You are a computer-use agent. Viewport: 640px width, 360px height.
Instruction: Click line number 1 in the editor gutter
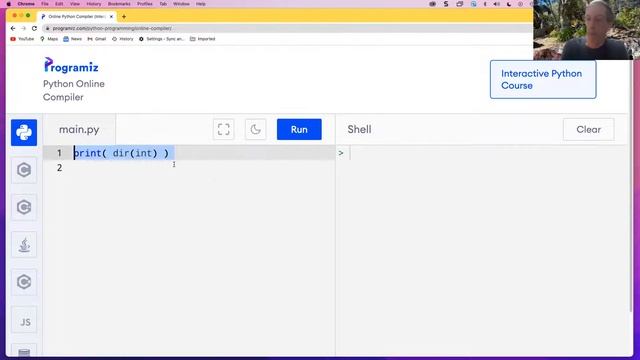pos(59,153)
